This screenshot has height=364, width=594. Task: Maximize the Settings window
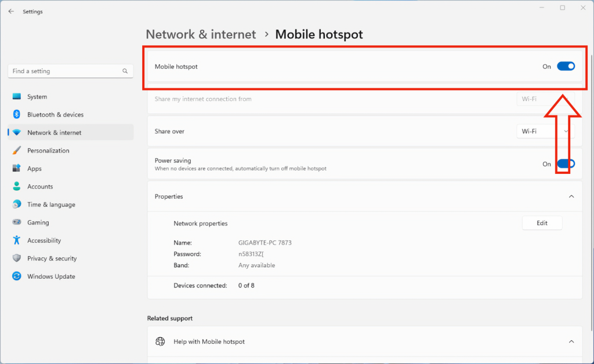563,8
